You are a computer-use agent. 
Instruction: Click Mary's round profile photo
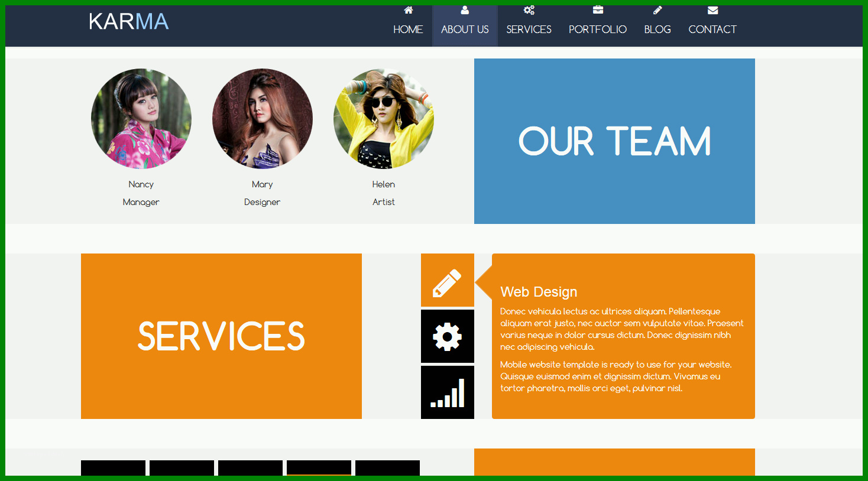pos(263,119)
